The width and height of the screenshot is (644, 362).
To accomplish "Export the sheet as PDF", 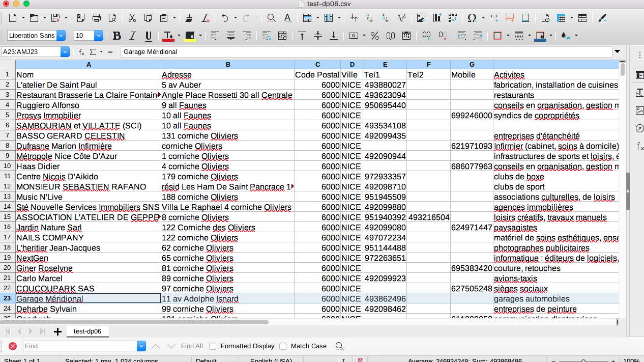I will point(81,18).
